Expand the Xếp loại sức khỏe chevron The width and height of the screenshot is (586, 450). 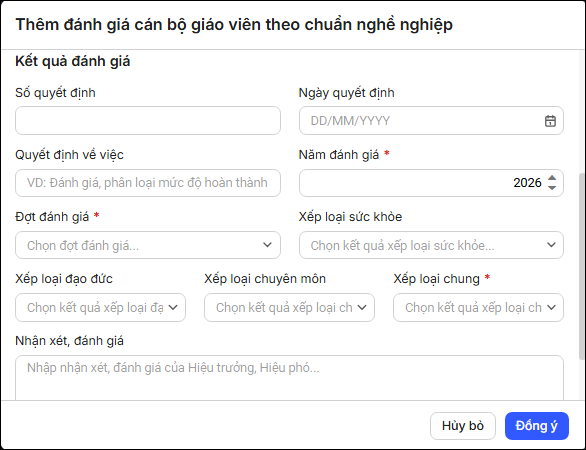click(551, 245)
